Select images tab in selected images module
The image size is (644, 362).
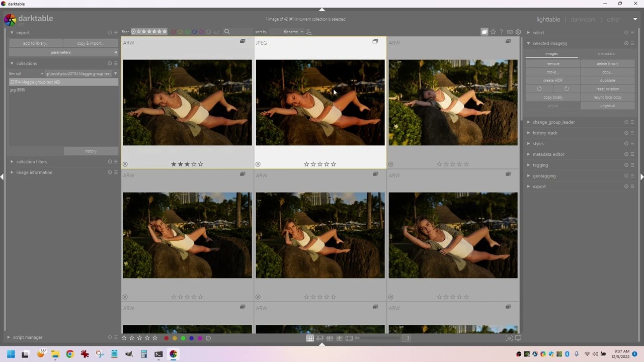click(551, 54)
